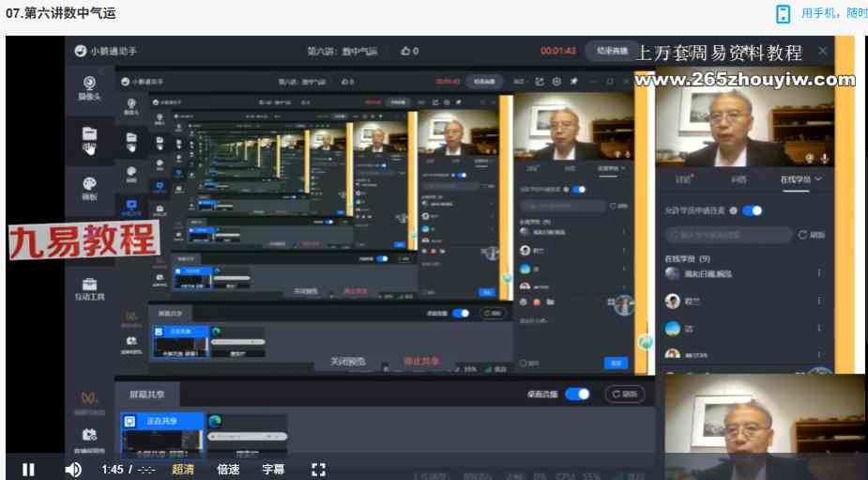Screen dimensions: 868x480
Task: Open the folder icon in the sidebar
Action: click(89, 137)
